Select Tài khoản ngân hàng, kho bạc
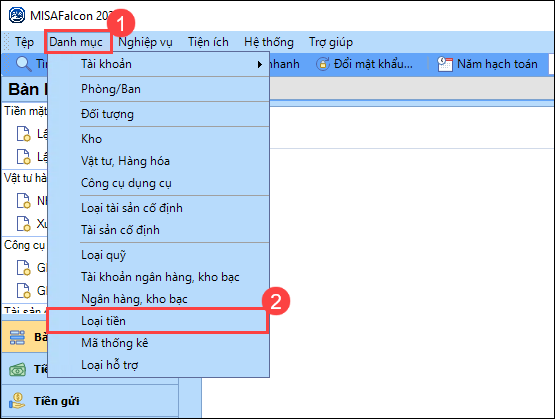This screenshot has height=419, width=555. (x=158, y=277)
